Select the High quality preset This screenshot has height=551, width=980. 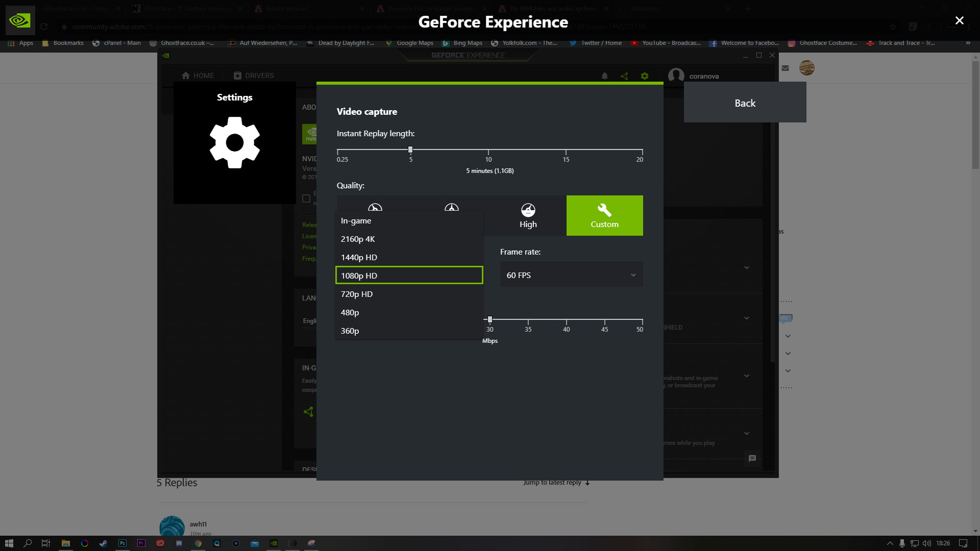[528, 215]
